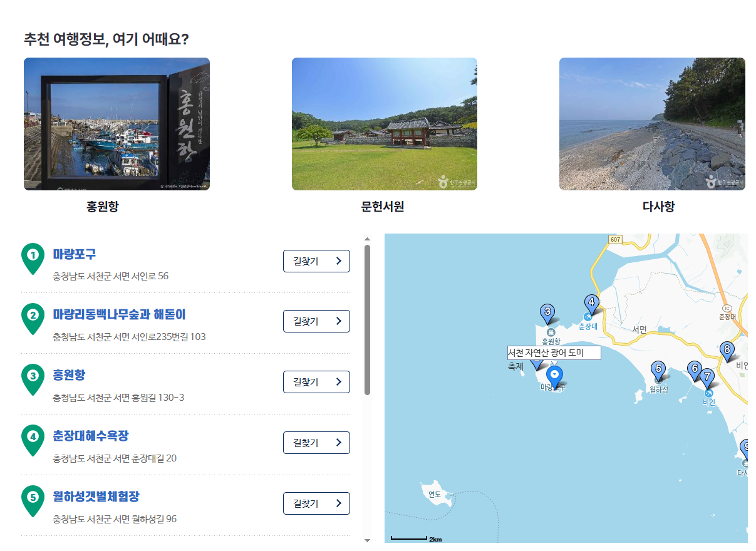Click map marker number 7
Image resolution: width=756 pixels, height=551 pixels.
(x=707, y=378)
